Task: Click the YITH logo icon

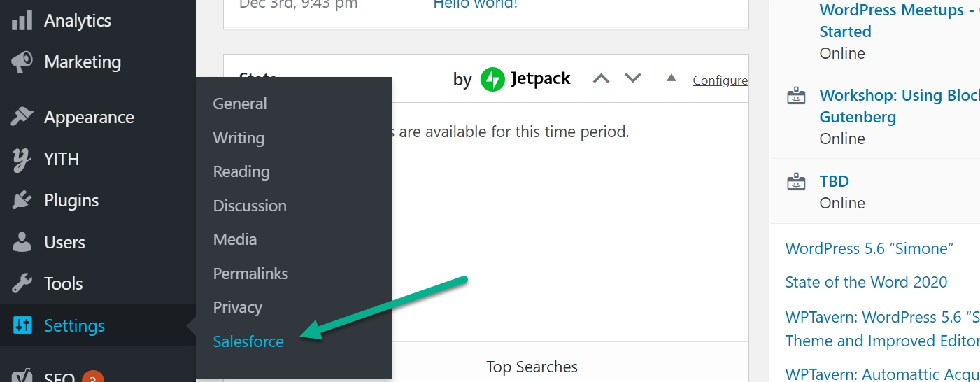Action: click(x=22, y=159)
